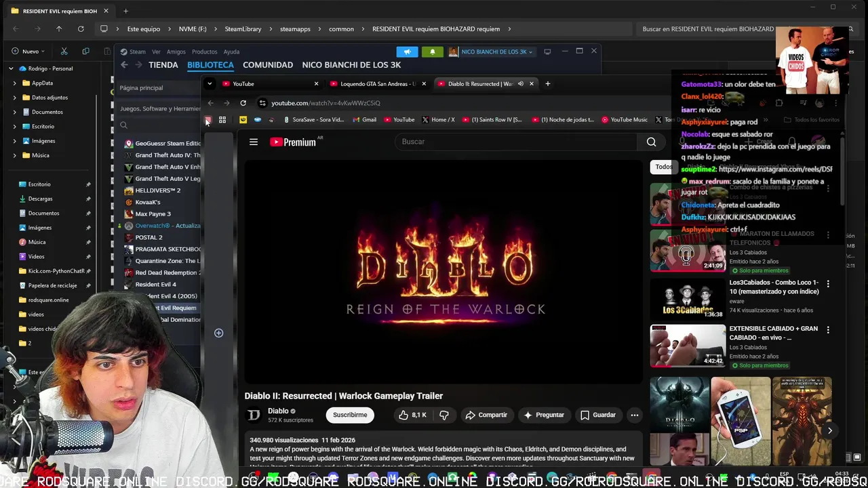Open site info icon in address bar
The width and height of the screenshot is (868, 488).
point(262,103)
